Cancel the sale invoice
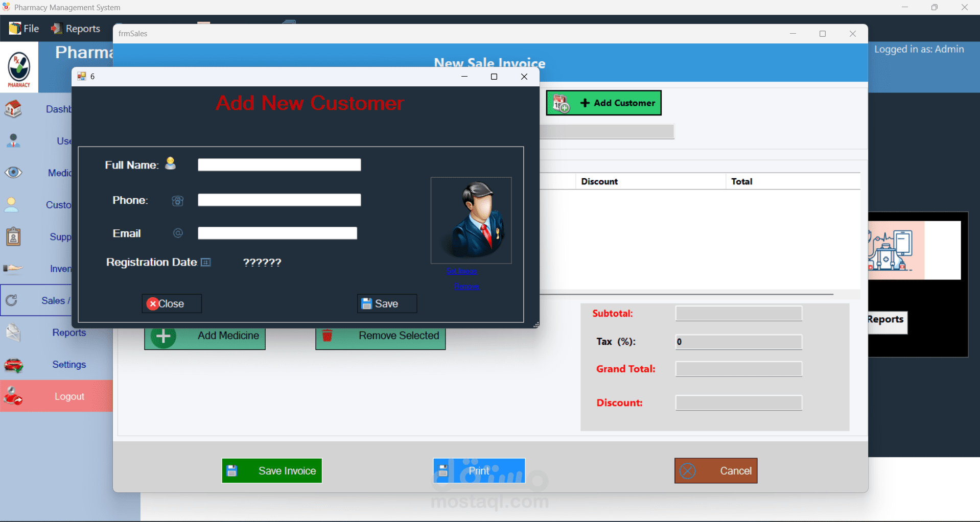The height and width of the screenshot is (522, 980). (x=716, y=470)
